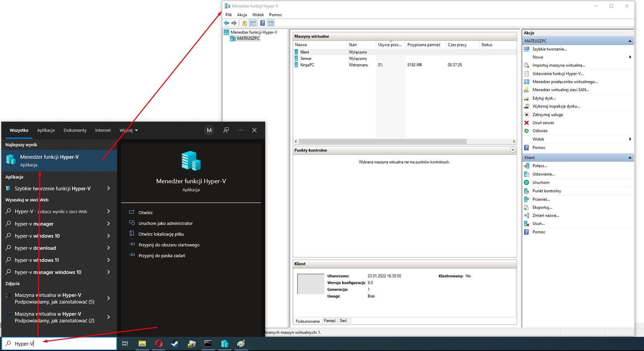
Task: Click the Punkt kontrolny checkpoint icon
Action: (x=526, y=191)
